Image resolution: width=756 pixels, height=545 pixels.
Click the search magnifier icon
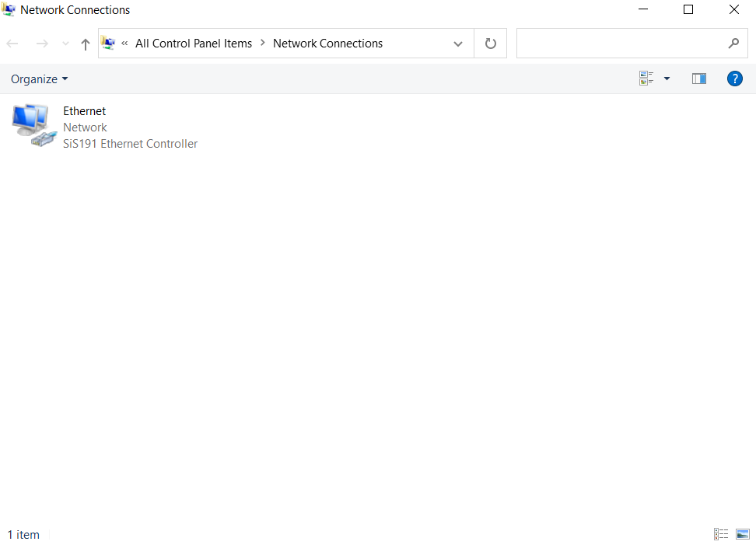(733, 44)
